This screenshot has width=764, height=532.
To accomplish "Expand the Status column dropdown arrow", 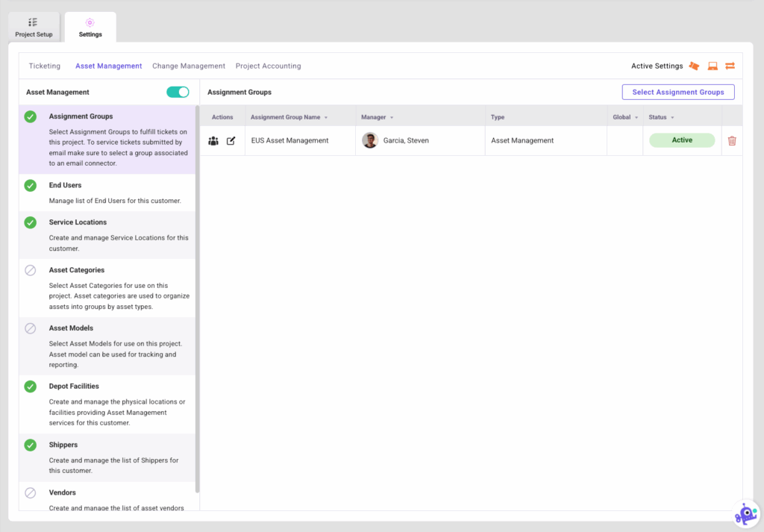I will (x=672, y=118).
